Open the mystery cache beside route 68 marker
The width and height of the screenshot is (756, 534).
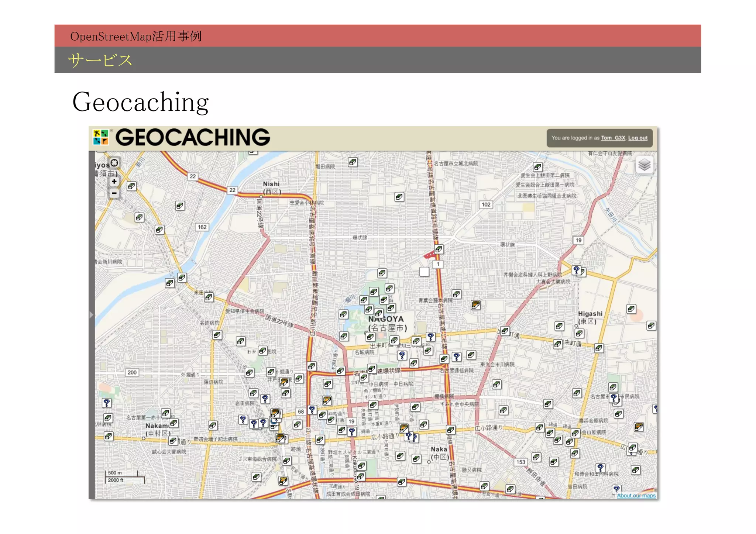tap(312, 410)
